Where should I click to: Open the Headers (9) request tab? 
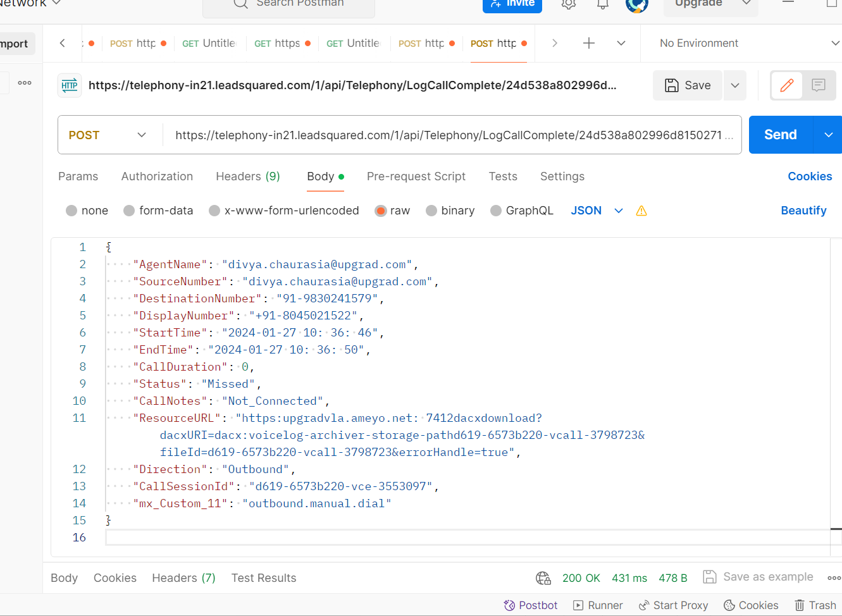point(248,176)
